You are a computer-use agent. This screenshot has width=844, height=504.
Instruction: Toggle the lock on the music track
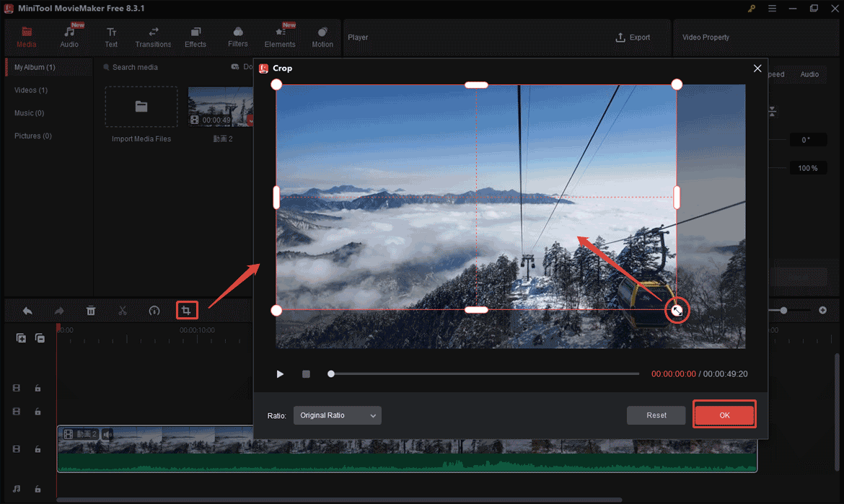click(x=38, y=490)
